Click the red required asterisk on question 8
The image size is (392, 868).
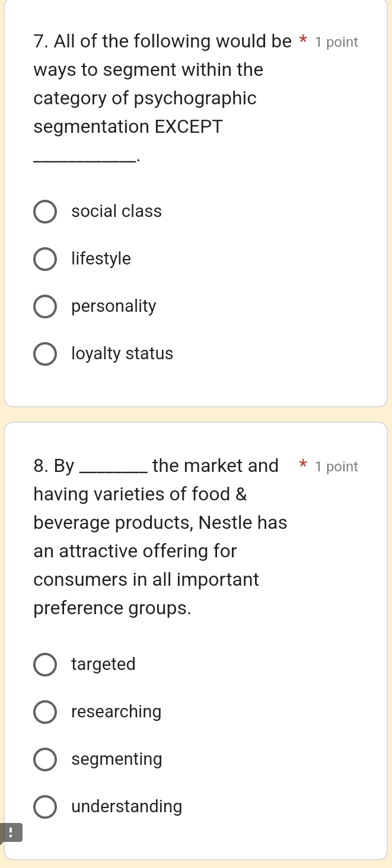(x=303, y=465)
